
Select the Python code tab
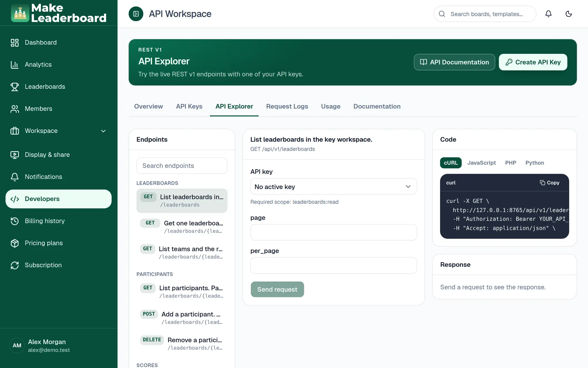pos(535,163)
